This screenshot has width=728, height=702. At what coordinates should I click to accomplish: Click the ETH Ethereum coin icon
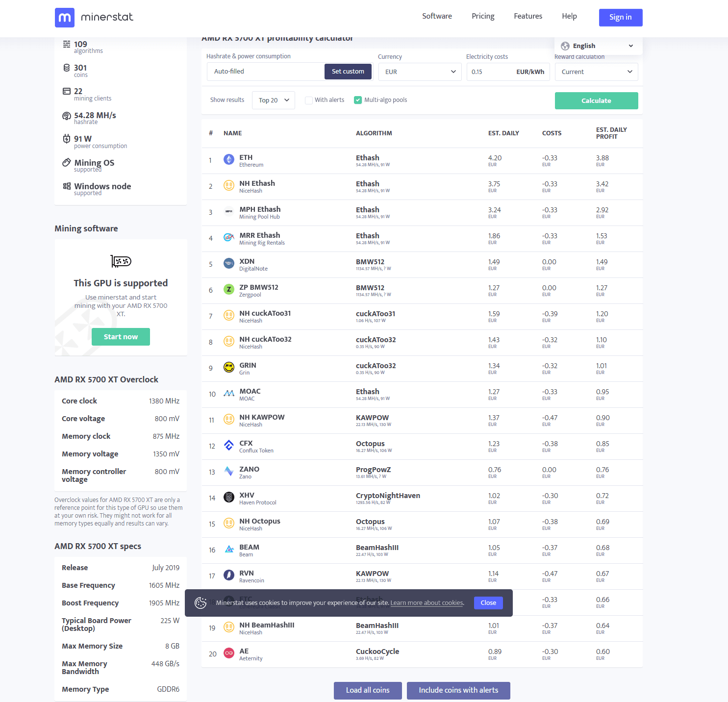tap(229, 159)
